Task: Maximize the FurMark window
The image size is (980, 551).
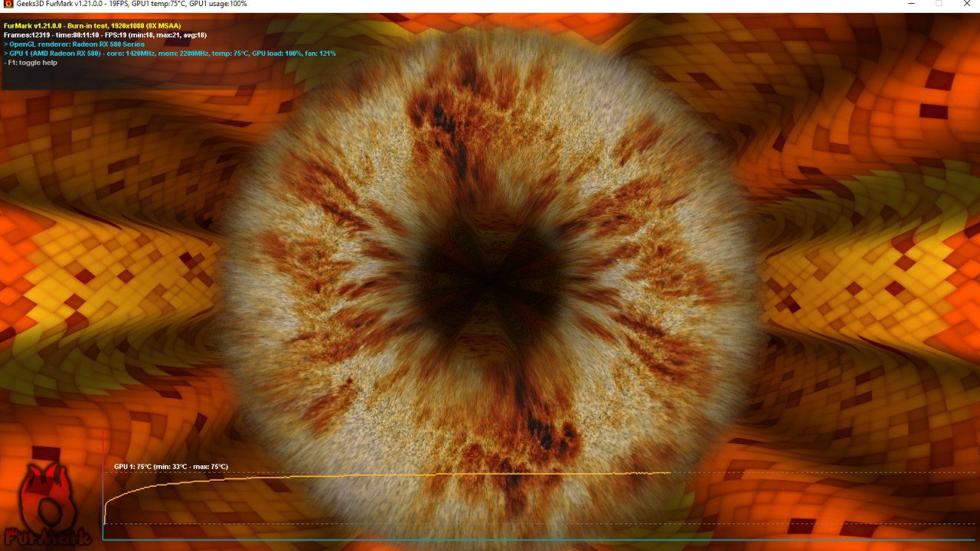Action: (x=939, y=4)
